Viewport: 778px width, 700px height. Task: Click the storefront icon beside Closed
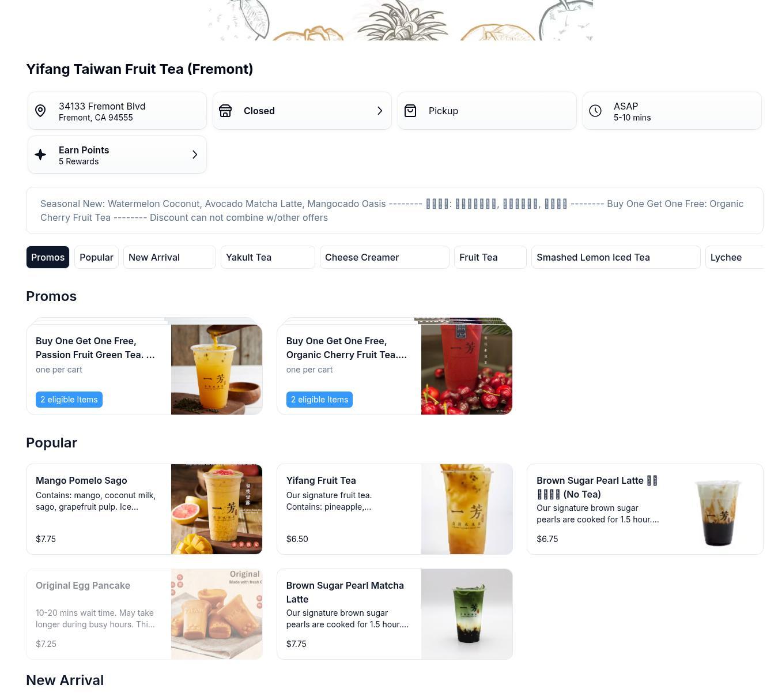pyautogui.click(x=225, y=111)
